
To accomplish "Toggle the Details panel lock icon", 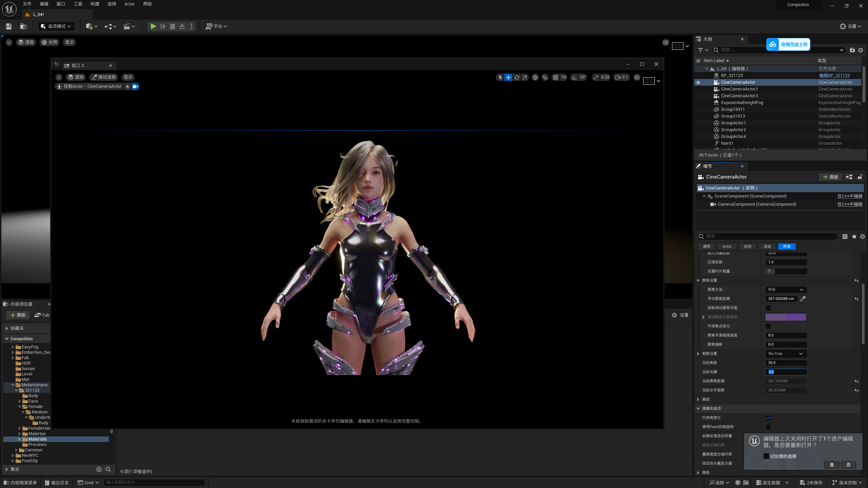I will [x=860, y=177].
